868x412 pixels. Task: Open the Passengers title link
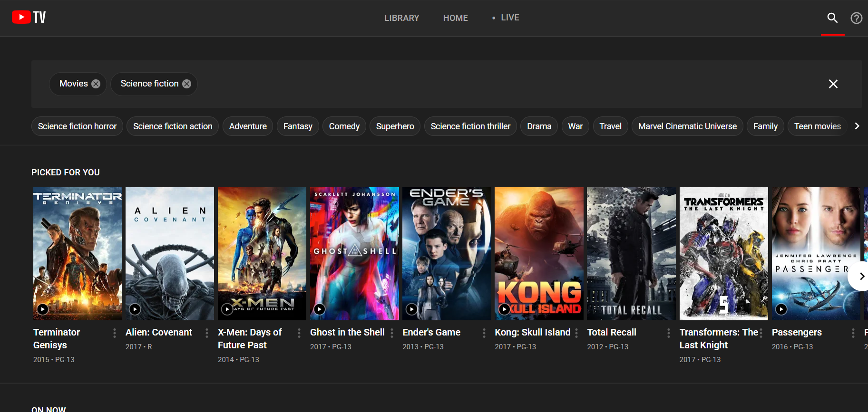(x=797, y=332)
